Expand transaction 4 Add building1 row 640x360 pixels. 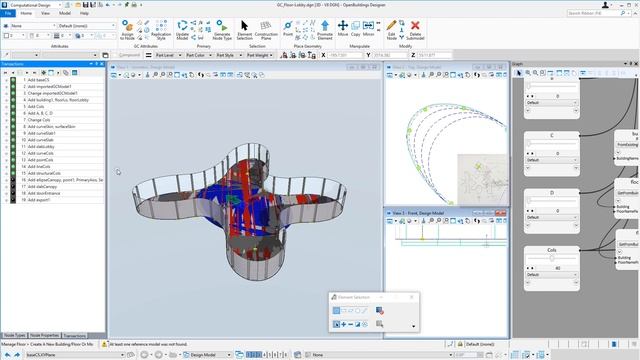pyautogui.click(x=6, y=100)
